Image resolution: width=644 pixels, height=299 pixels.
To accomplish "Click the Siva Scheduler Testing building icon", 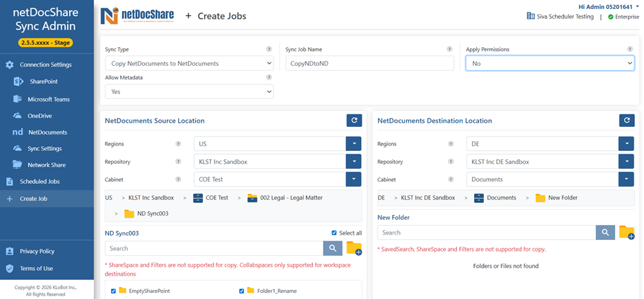I will [531, 16].
